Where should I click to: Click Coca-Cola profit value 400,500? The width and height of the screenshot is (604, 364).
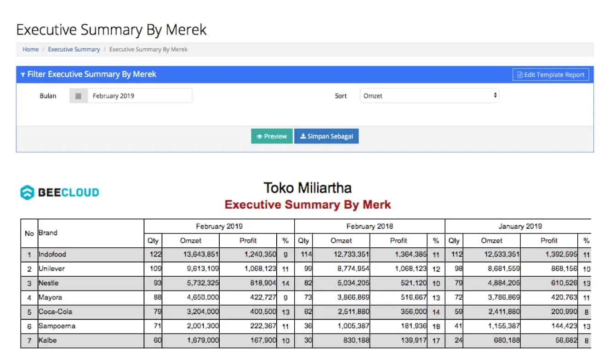tap(263, 312)
